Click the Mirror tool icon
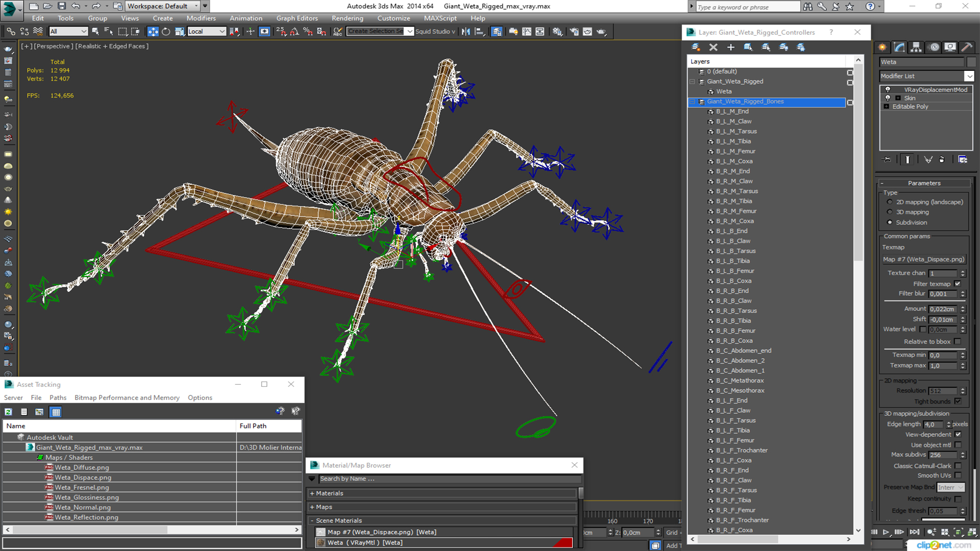980x551 pixels. 465,32
